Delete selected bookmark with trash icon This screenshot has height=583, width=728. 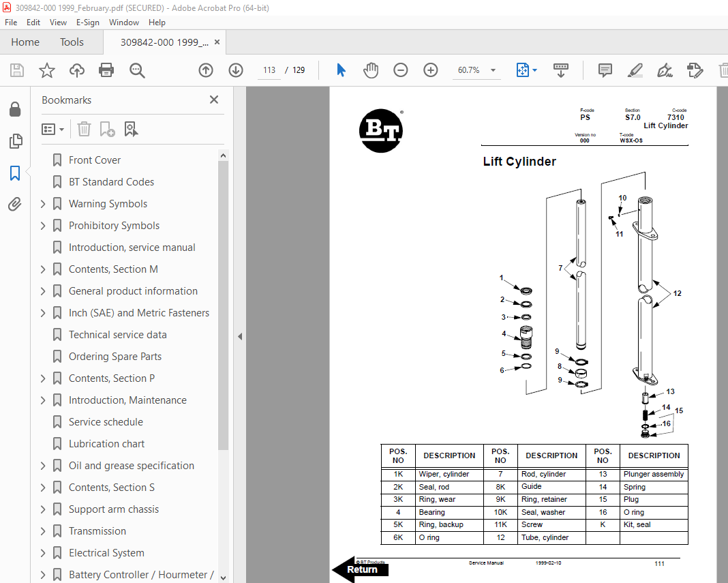[84, 129]
